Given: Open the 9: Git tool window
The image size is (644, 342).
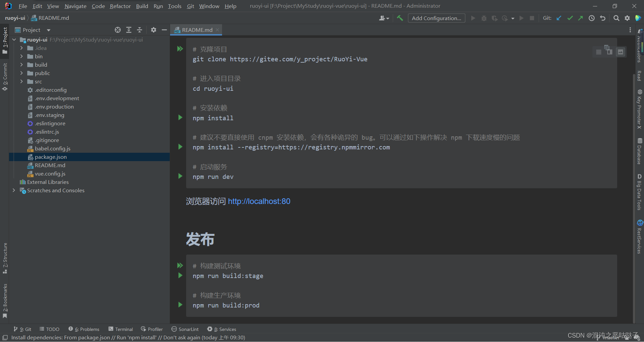Looking at the screenshot, I should 22,329.
